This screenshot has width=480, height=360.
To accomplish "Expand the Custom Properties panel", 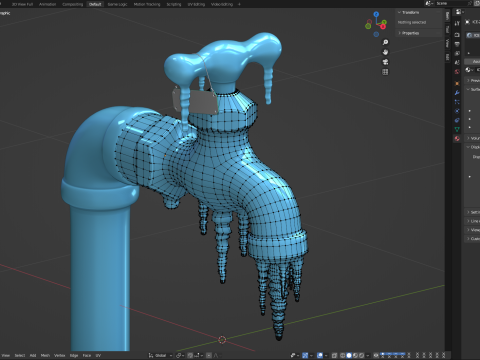I will pos(473,239).
